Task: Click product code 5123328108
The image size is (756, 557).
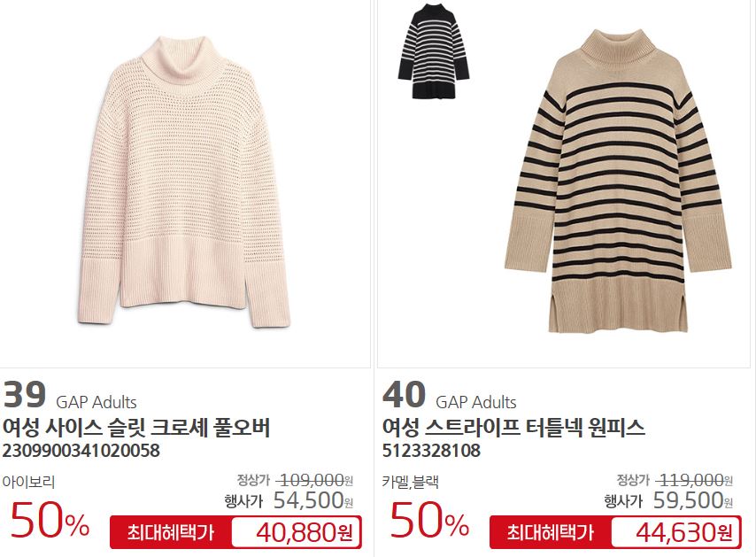Action: pyautogui.click(x=431, y=451)
